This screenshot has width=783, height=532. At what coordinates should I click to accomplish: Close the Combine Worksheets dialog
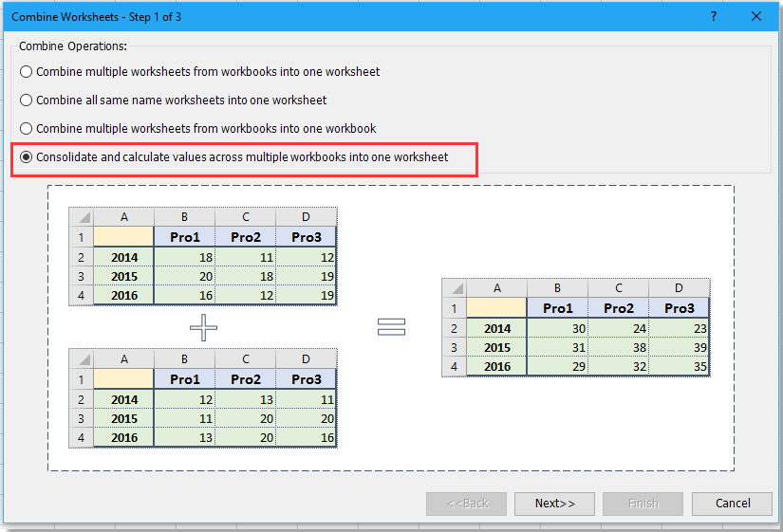[756, 16]
